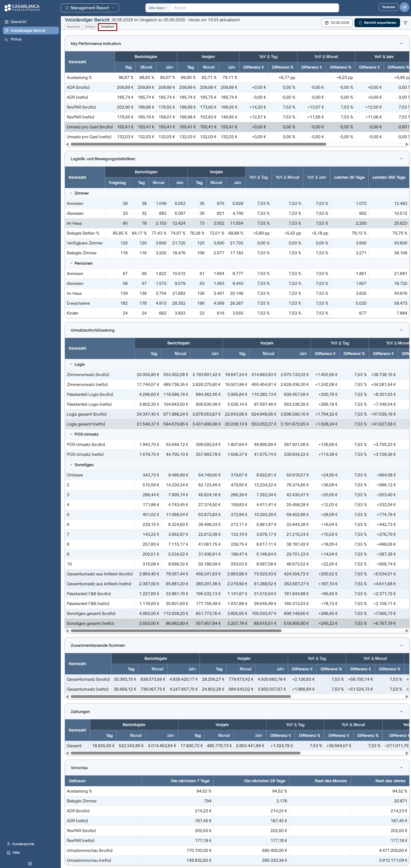Collapse the POS-Umsatz row group
411x868 pixels.
pos(71,434)
